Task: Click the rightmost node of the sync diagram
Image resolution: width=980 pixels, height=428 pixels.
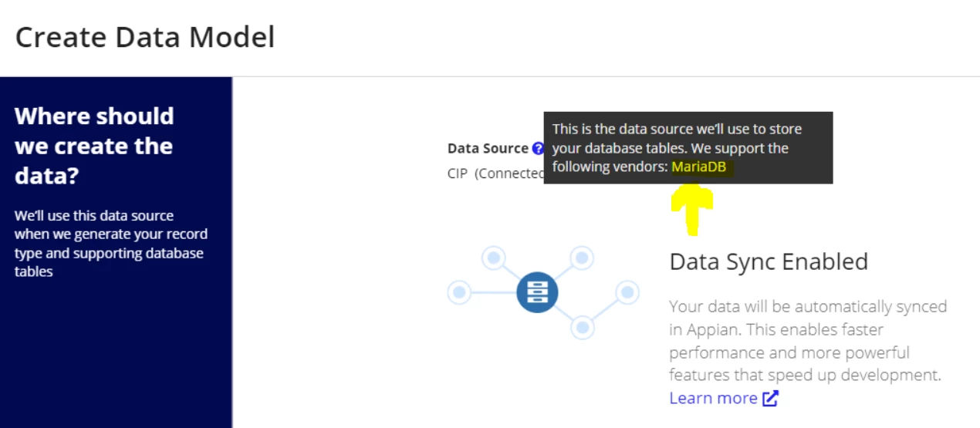Action: coord(627,292)
